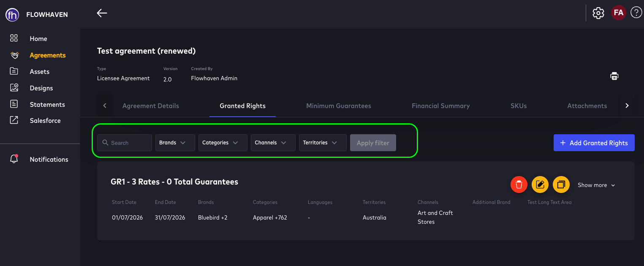Click the Agreements handshake icon
Viewport: 644px width, 266px height.
14,55
